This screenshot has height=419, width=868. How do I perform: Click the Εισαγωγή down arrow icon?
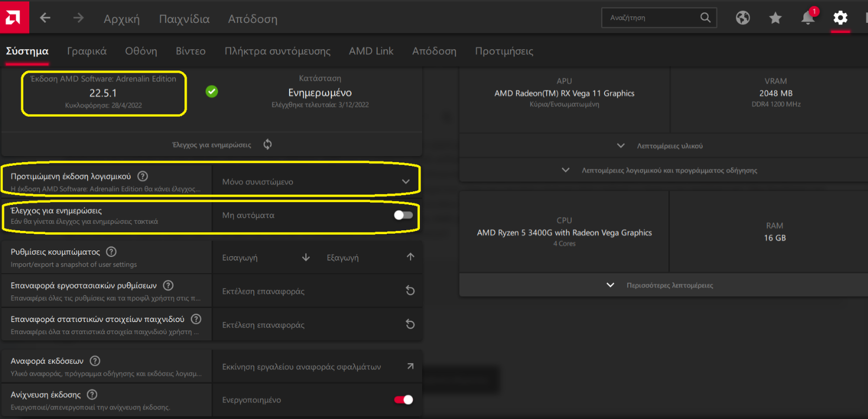coord(306,257)
